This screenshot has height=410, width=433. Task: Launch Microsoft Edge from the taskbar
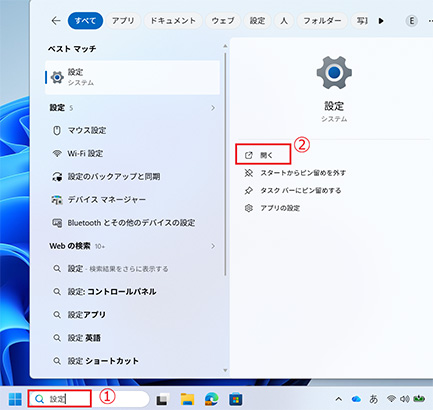212,399
